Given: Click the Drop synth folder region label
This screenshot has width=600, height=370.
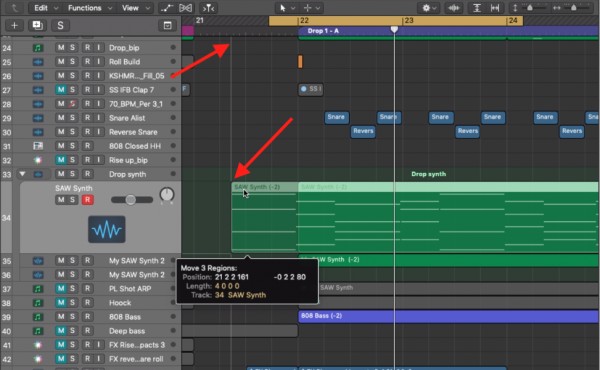Looking at the screenshot, I should pyautogui.click(x=428, y=174).
